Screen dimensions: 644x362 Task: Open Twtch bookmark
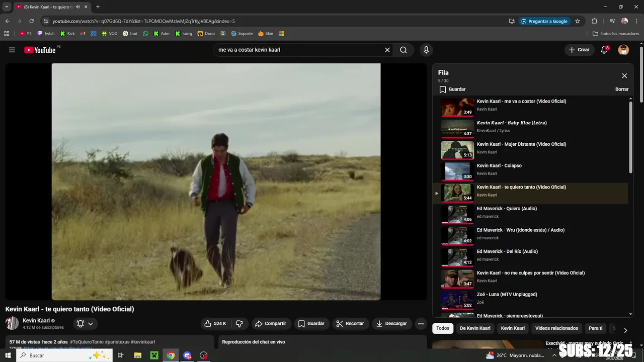coord(46,34)
